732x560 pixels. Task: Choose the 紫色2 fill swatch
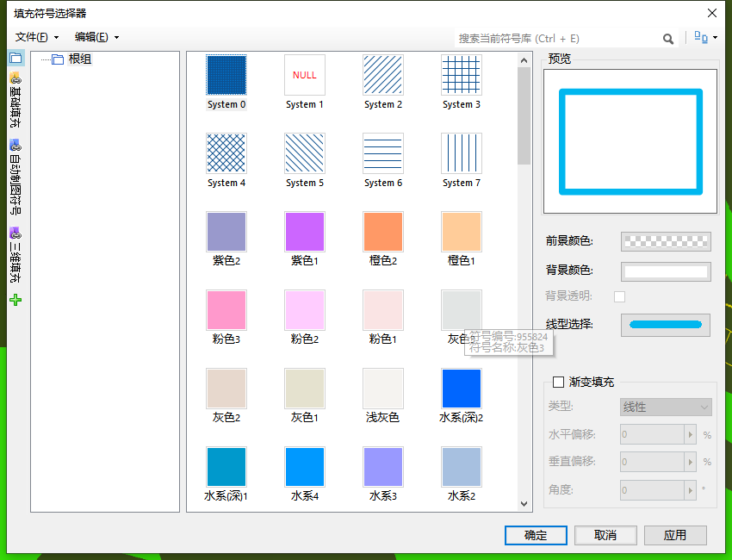click(x=226, y=232)
